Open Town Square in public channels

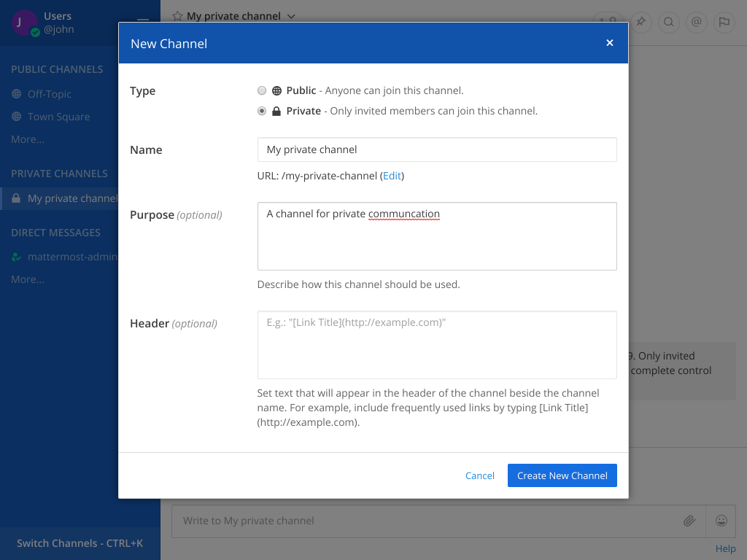click(58, 117)
